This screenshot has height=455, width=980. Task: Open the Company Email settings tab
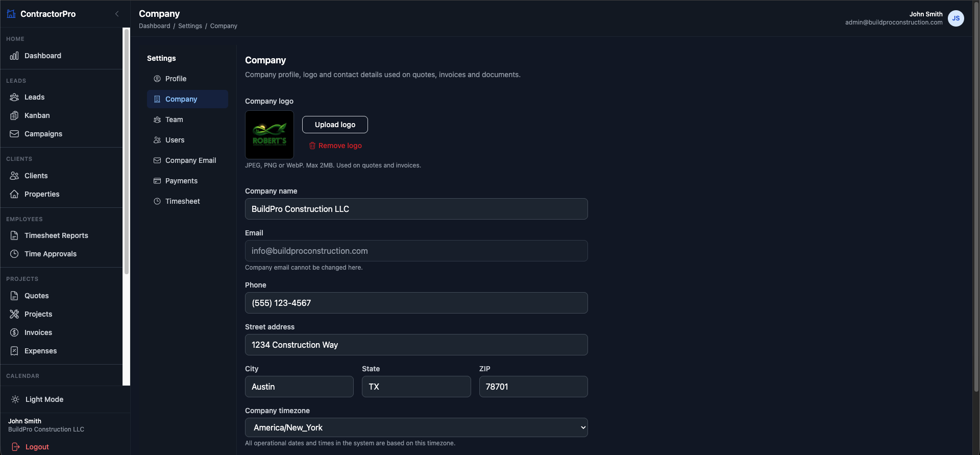tap(187, 160)
